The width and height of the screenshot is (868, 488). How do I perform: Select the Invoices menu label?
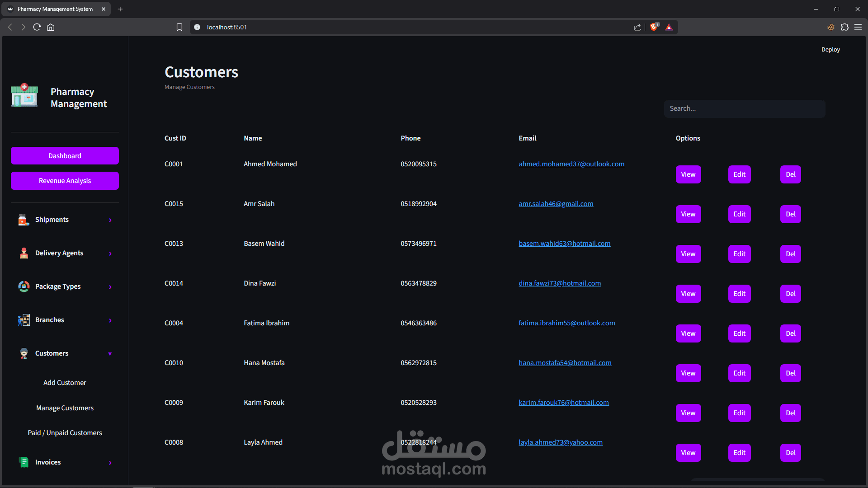(48, 462)
